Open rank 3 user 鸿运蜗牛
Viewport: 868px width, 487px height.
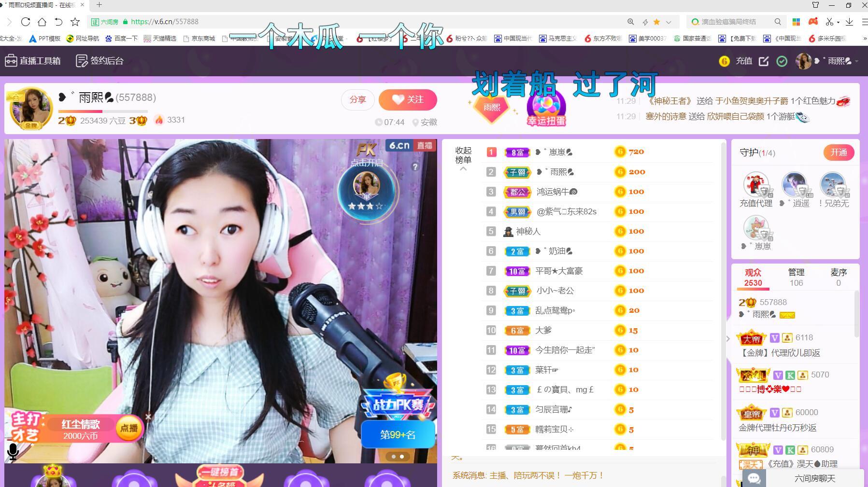[557, 192]
